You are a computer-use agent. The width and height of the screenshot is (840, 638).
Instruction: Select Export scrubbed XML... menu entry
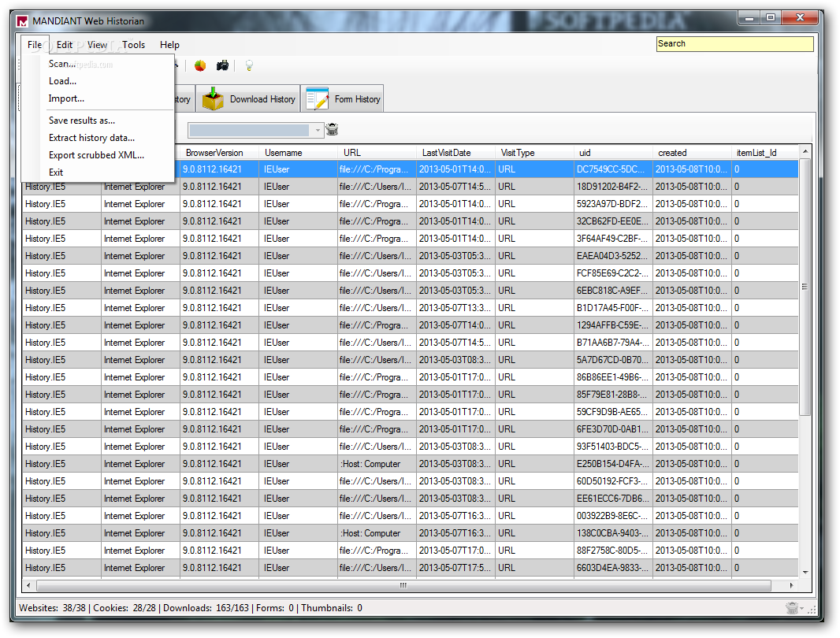pos(98,155)
